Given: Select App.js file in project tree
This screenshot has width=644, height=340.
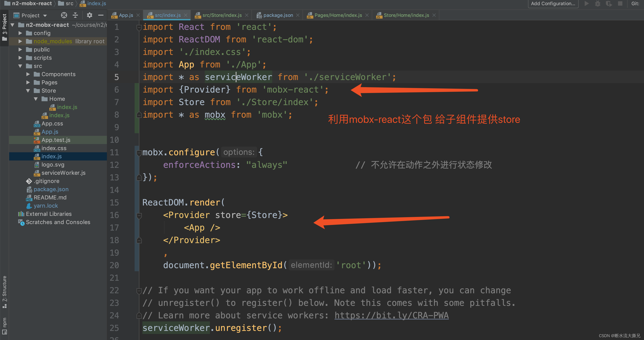Looking at the screenshot, I should [x=50, y=132].
